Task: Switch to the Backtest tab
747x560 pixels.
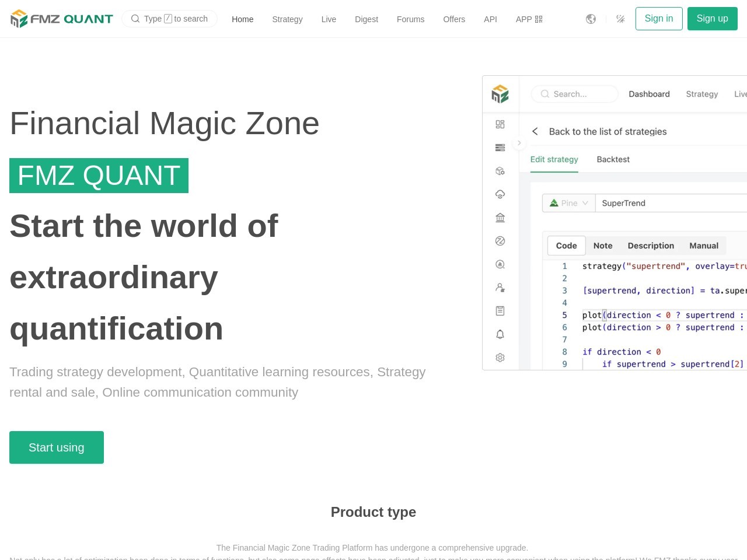Action: point(613,159)
